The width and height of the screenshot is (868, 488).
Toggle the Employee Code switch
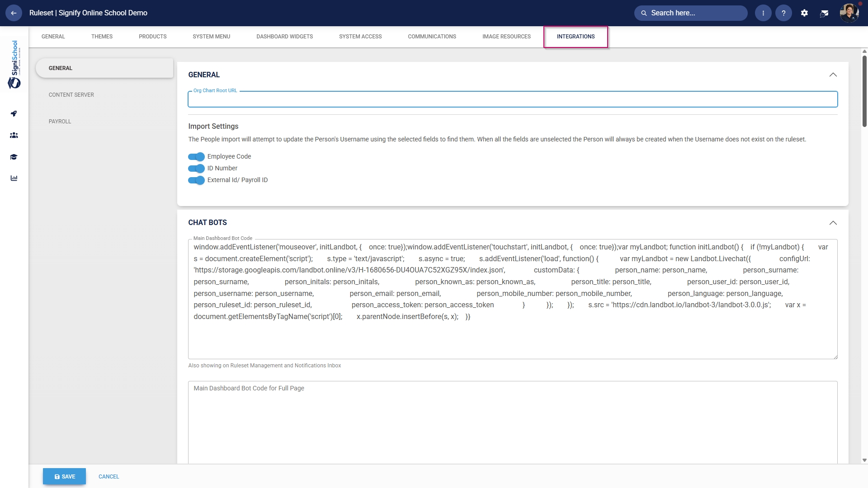click(196, 157)
